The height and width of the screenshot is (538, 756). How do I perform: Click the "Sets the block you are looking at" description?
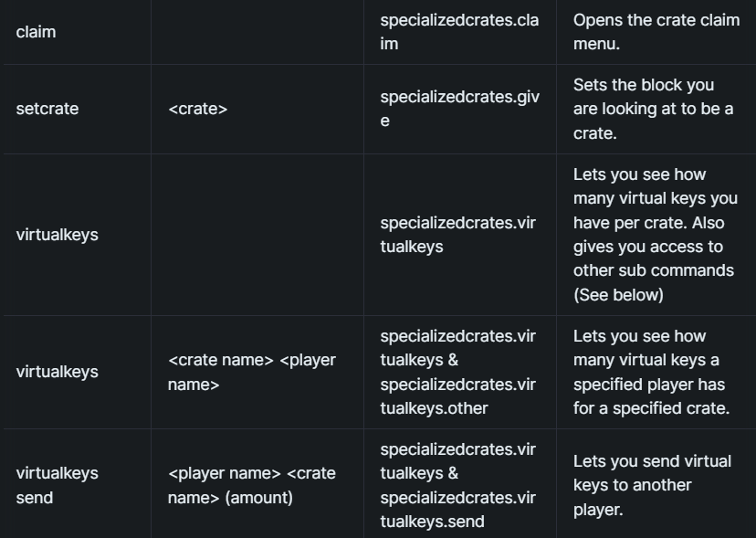653,109
